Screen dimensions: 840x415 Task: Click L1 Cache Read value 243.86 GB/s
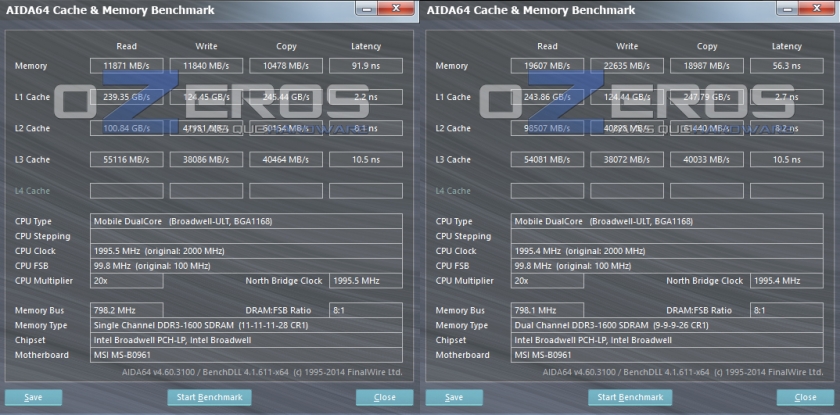coord(547,97)
